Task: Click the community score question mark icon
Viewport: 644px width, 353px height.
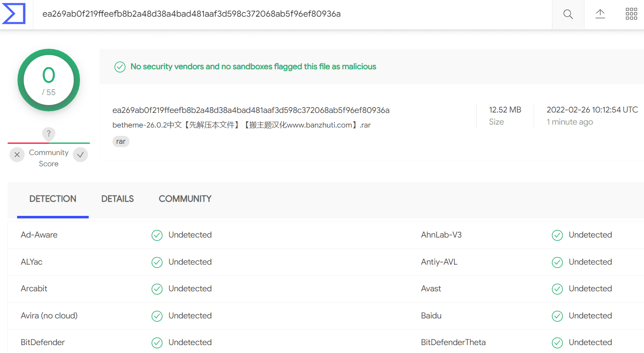Action: click(49, 133)
